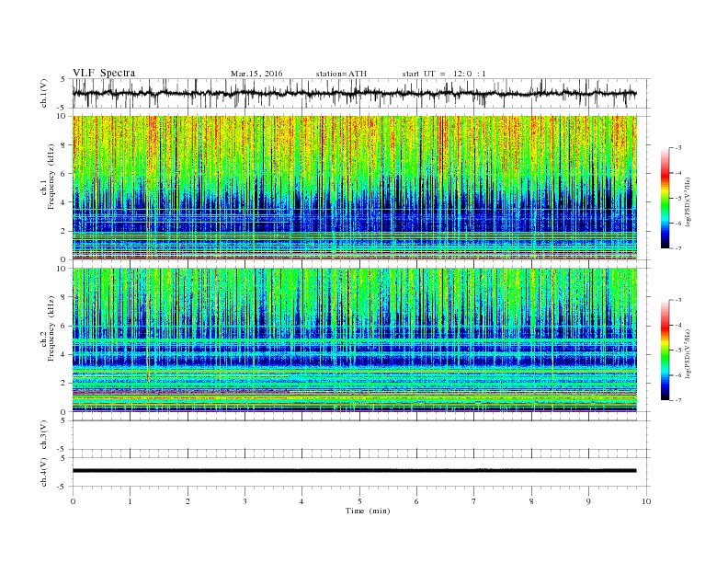Screen dimensions: 728x563
Task: Click the "5" tick label on the time axis
Action: (x=359, y=501)
